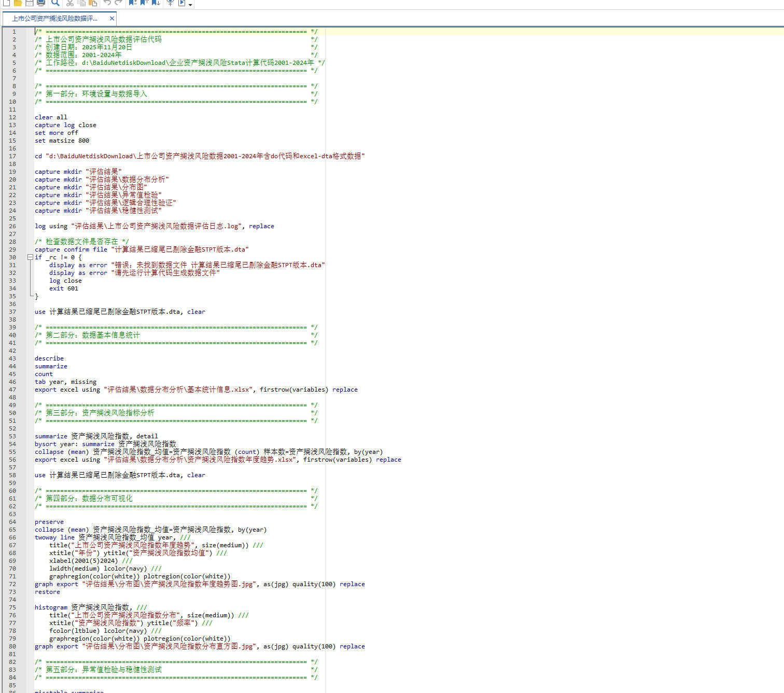The height and width of the screenshot is (693, 784).
Task: Open a file using the yellow folder icon
Action: [18, 3]
